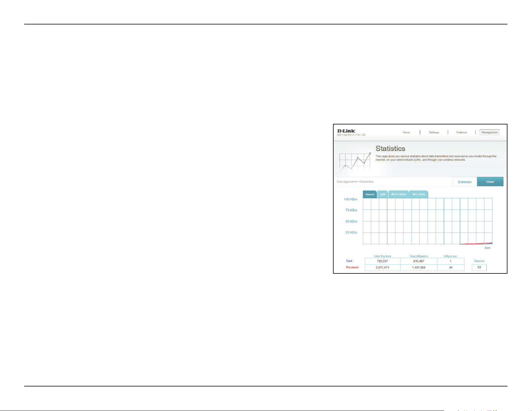
Task: Open the Settings menu
Action: 434,132
